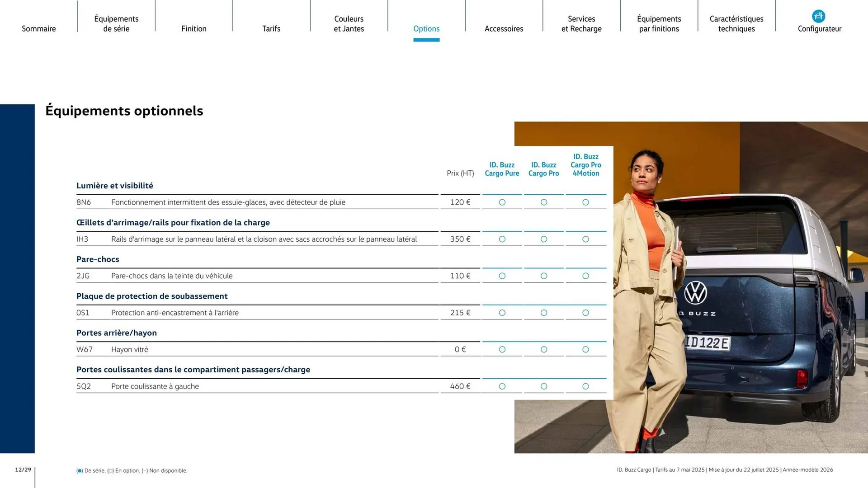Select Hayon vitré option for Cargo Pro
This screenshot has width=868, height=488.
tap(544, 349)
